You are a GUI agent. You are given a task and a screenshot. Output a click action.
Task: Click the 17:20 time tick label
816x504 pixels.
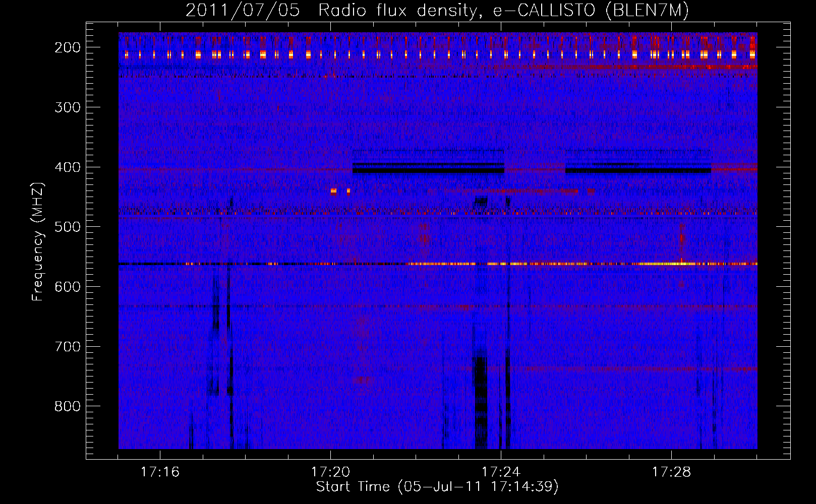(x=330, y=472)
